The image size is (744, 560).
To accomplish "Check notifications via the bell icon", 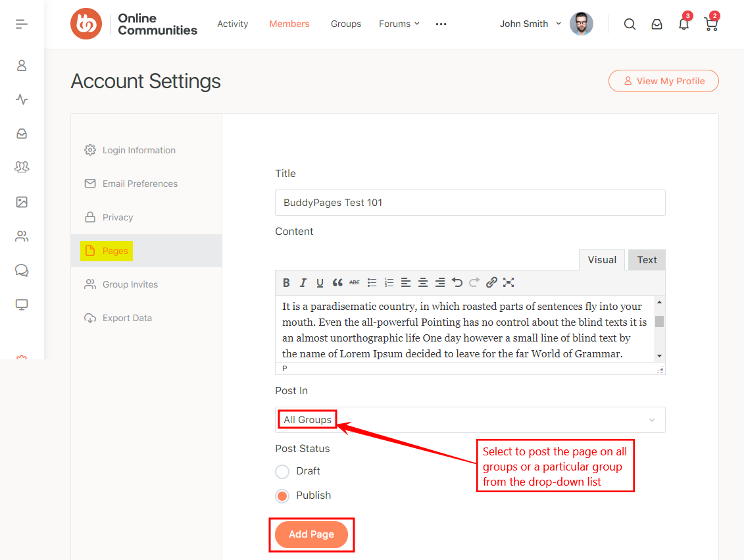I will pyautogui.click(x=683, y=24).
